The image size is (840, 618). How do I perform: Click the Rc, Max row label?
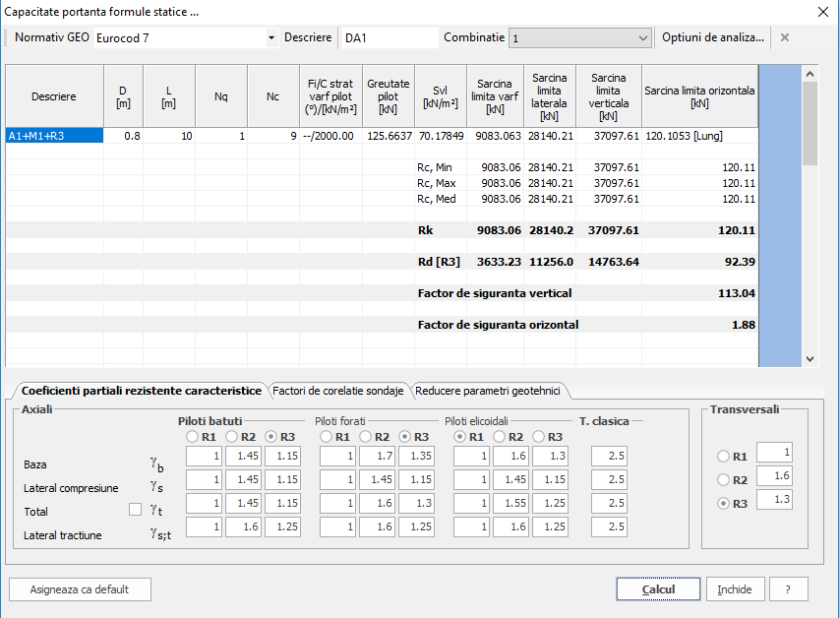point(437,183)
